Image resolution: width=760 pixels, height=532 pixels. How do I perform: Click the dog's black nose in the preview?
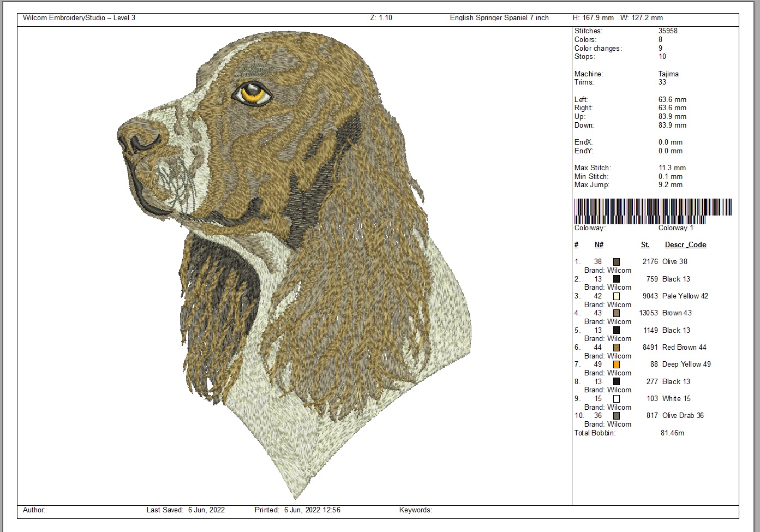tap(138, 143)
